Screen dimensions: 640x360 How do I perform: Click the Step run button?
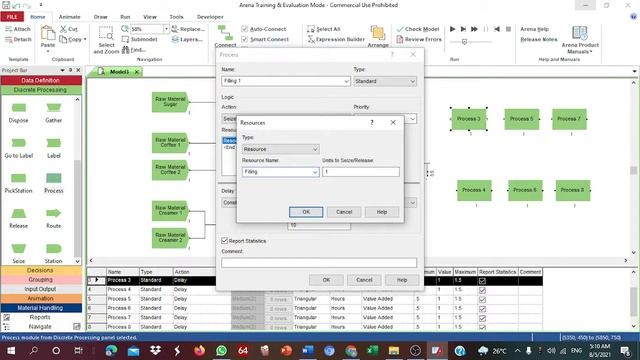point(463,29)
